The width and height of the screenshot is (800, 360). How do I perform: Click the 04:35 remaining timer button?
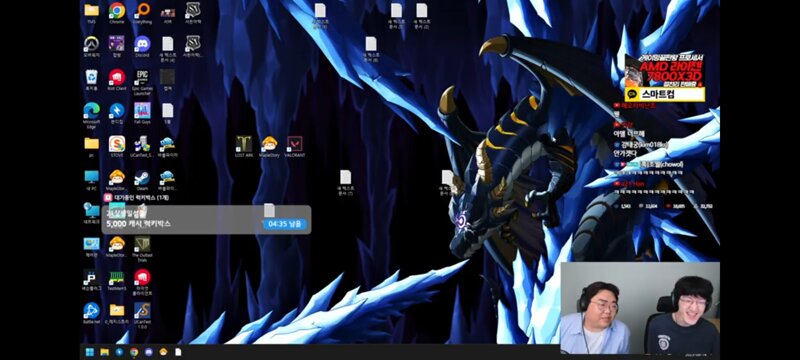click(x=285, y=224)
